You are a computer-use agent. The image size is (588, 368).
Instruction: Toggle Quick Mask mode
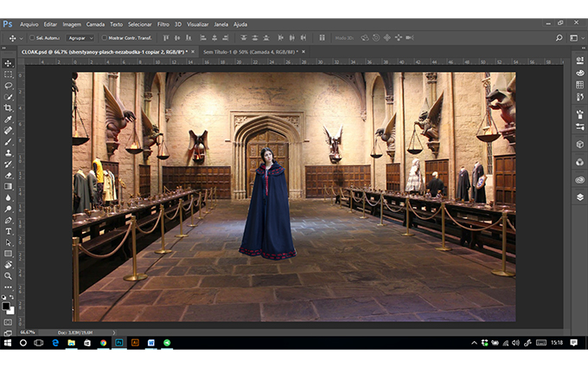pos(8,322)
